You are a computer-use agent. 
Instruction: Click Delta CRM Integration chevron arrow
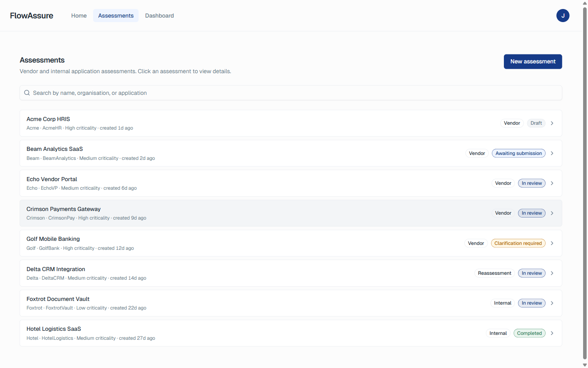pyautogui.click(x=552, y=273)
